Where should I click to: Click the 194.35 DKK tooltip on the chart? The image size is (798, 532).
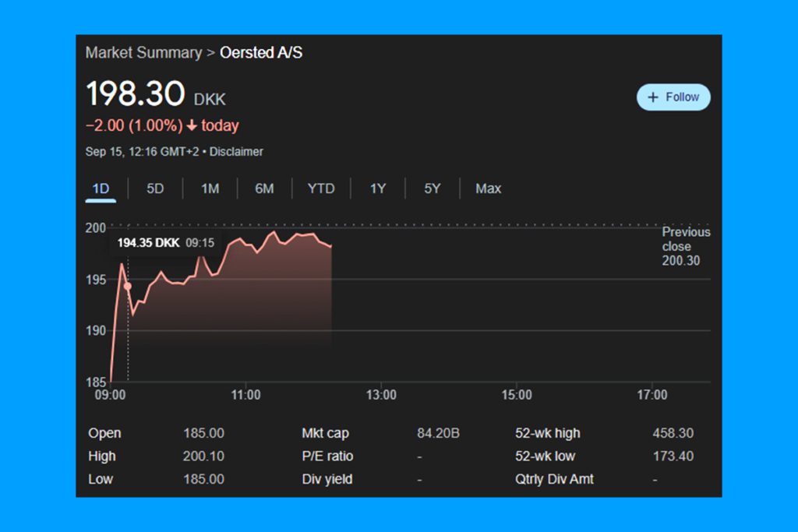coord(165,242)
